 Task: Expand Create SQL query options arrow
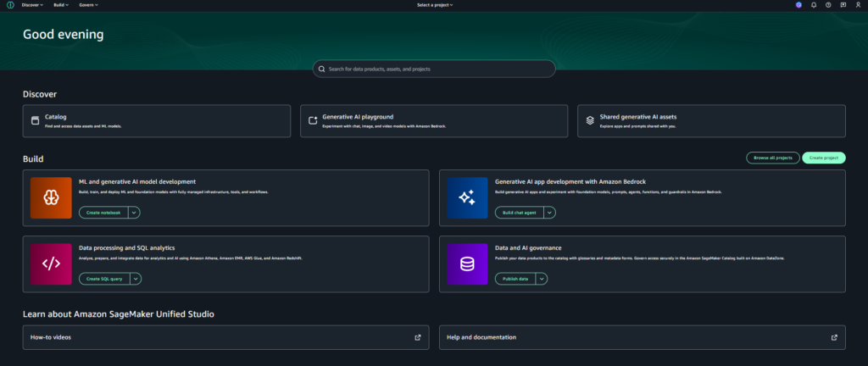[x=136, y=279]
